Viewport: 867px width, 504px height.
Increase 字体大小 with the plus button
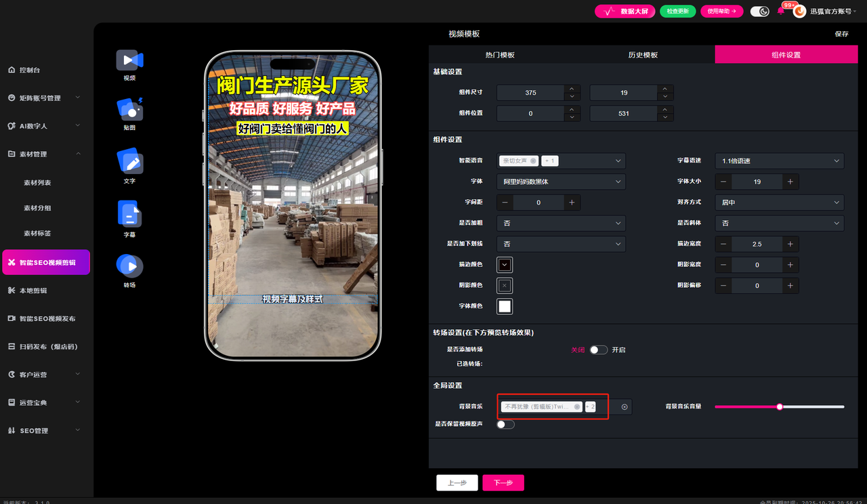(790, 182)
